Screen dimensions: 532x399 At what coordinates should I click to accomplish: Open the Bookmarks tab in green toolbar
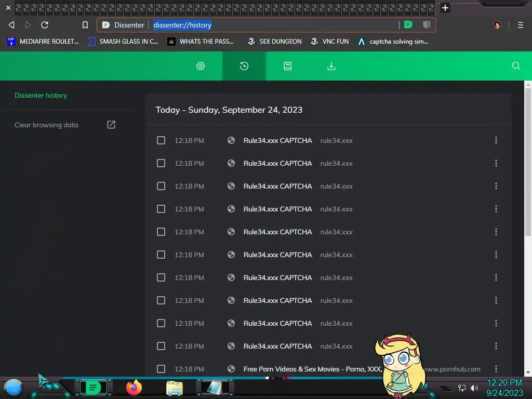(x=288, y=66)
